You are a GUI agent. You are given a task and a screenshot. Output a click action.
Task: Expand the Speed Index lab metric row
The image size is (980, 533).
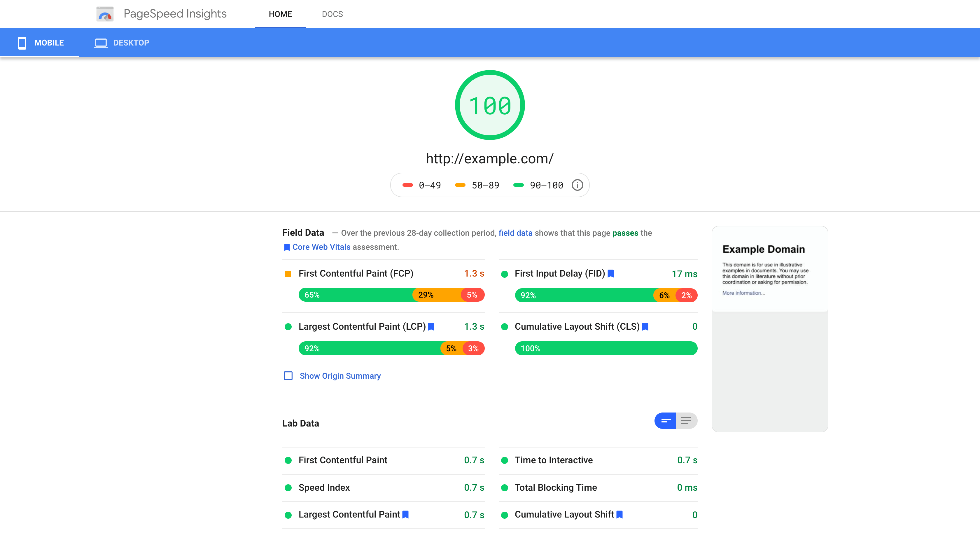[384, 488]
